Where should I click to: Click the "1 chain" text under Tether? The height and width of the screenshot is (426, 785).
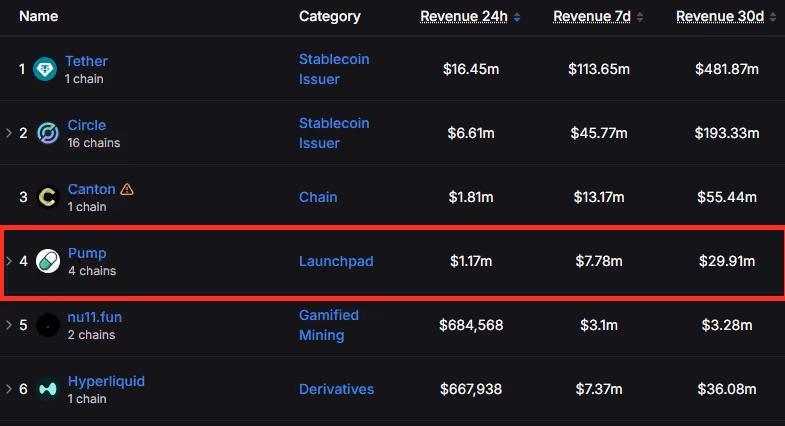(x=84, y=79)
